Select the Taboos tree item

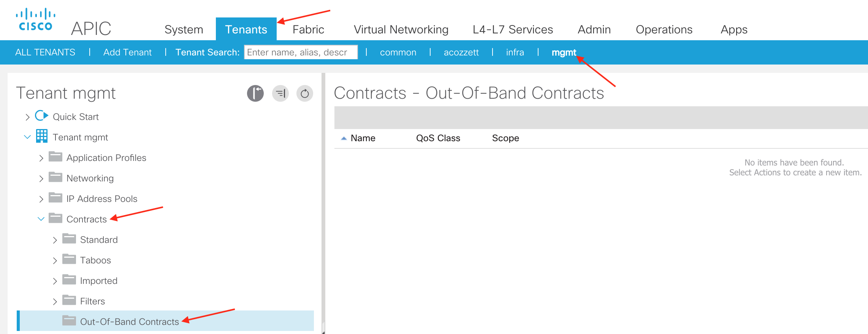(95, 260)
